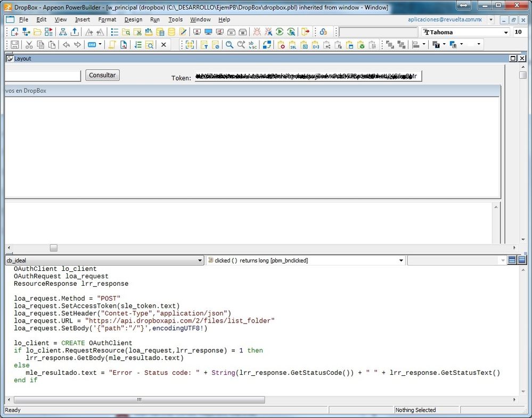This screenshot has height=418, width=532.
Task: Click the Paste clipboard icon
Action: 52,45
